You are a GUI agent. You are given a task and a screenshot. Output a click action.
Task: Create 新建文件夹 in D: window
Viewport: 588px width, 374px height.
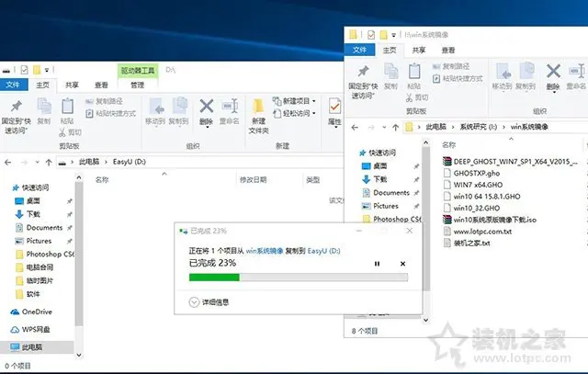[258, 117]
